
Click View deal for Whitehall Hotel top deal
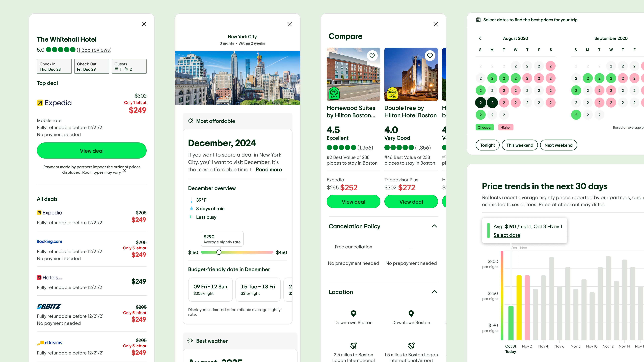(x=92, y=151)
